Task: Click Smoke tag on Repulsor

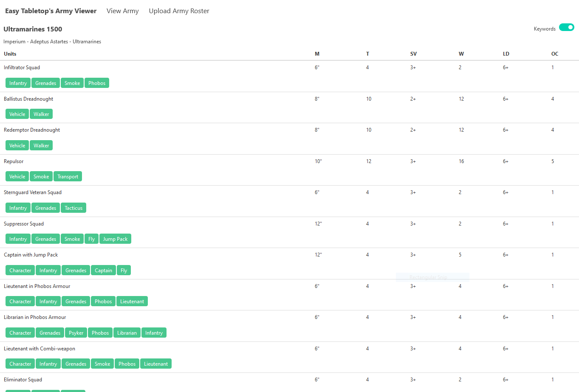Action: coord(41,177)
